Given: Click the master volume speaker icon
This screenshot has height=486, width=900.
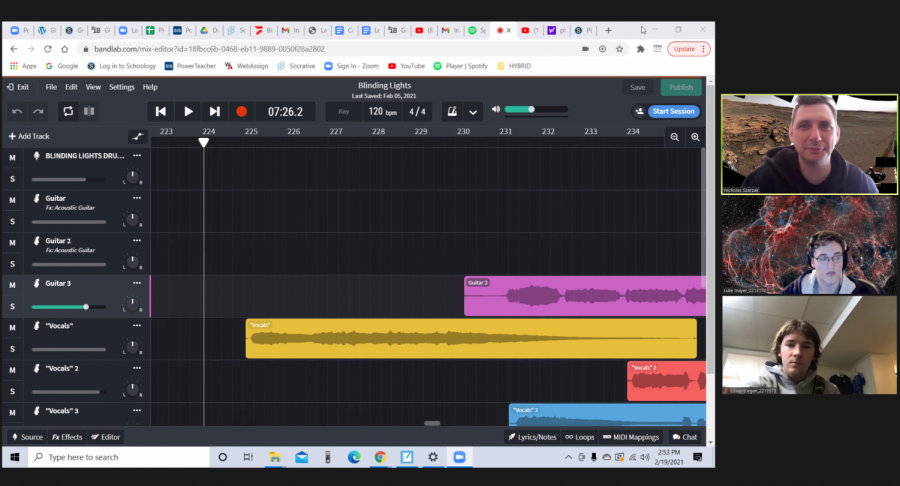Looking at the screenshot, I should point(496,109).
